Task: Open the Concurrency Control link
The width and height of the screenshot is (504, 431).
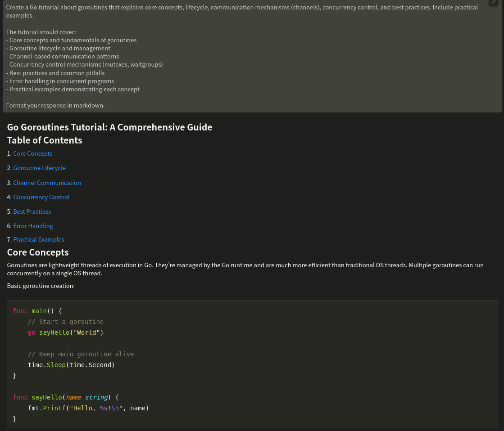Action: [41, 197]
